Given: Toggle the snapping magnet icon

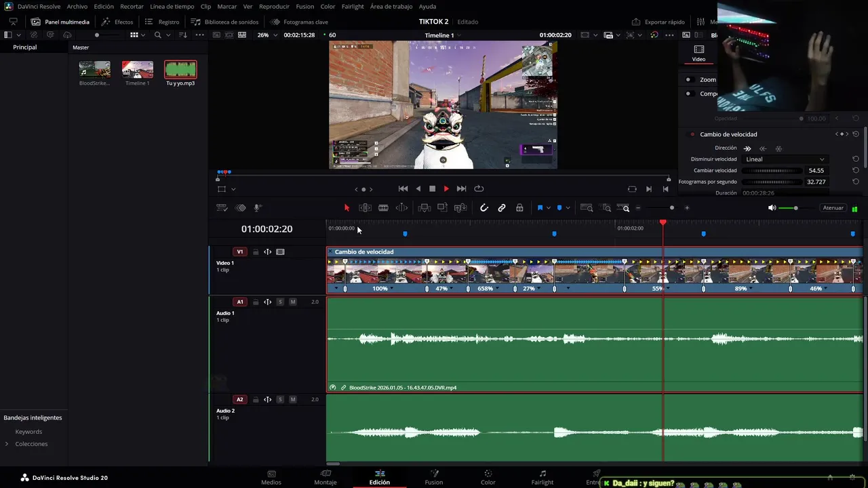Looking at the screenshot, I should coord(484,208).
